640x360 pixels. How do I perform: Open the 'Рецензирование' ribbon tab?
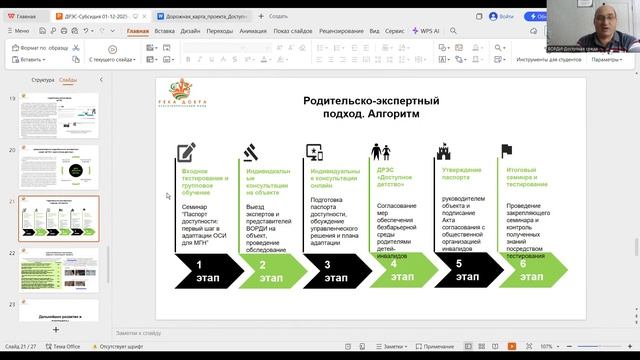(x=341, y=31)
